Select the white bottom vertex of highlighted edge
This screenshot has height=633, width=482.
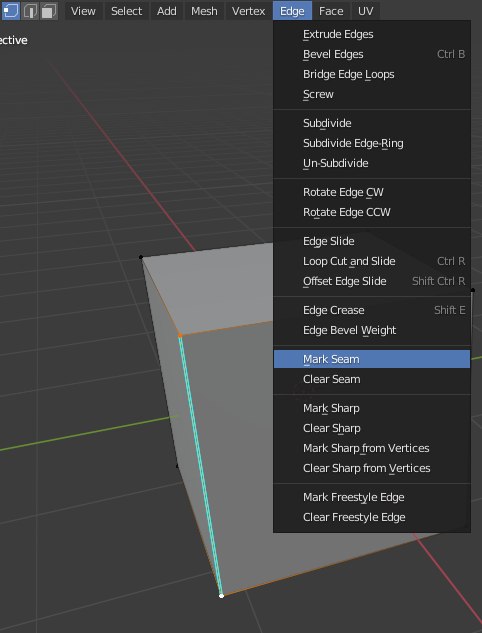(221, 595)
